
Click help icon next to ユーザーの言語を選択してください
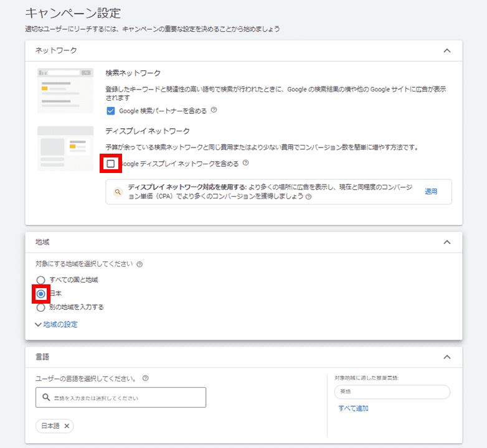tap(145, 378)
